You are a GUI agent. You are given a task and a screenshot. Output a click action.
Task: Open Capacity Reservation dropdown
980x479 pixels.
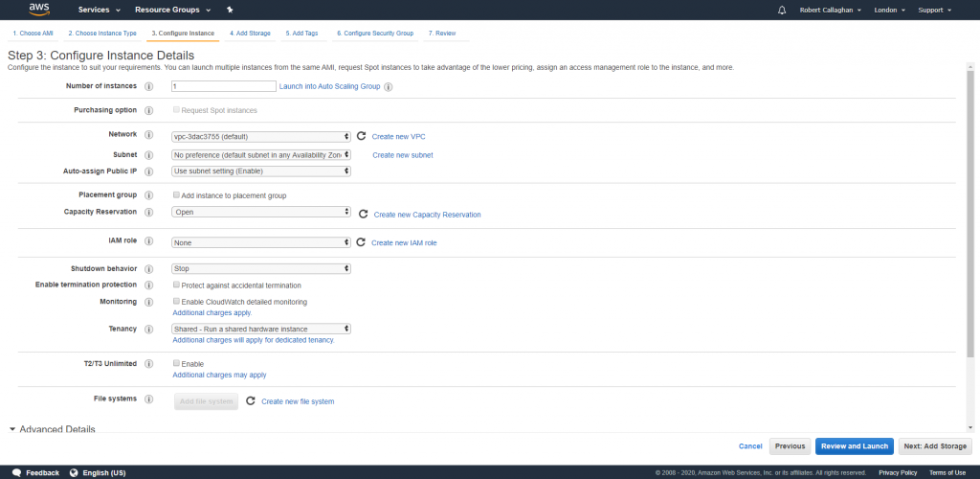coord(261,212)
